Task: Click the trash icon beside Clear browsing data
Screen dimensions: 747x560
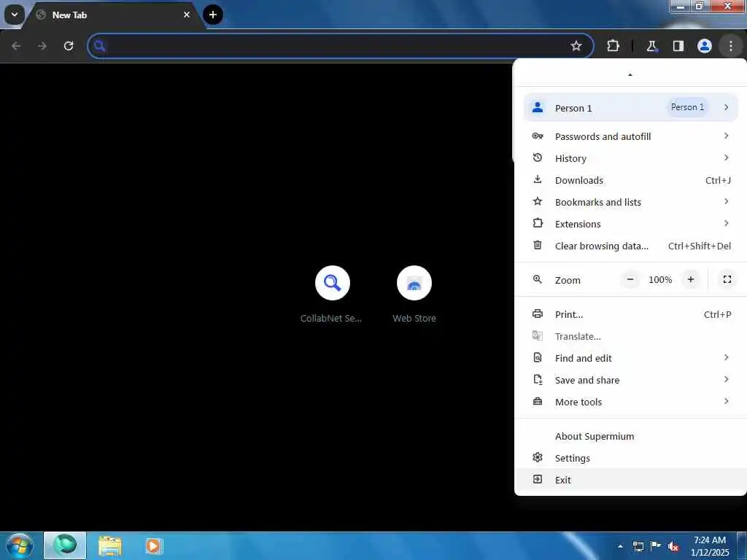Action: (x=538, y=245)
